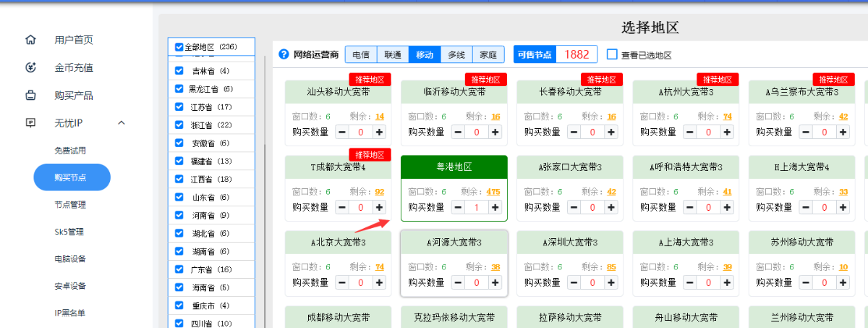Select the 成都移动大宽带 card title

click(x=338, y=317)
